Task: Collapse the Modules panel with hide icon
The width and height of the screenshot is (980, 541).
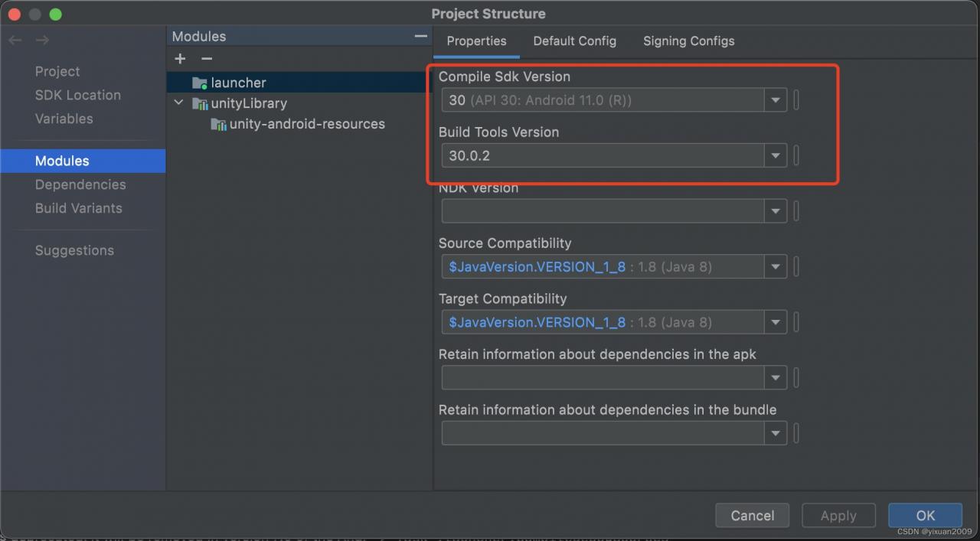Action: 420,36
